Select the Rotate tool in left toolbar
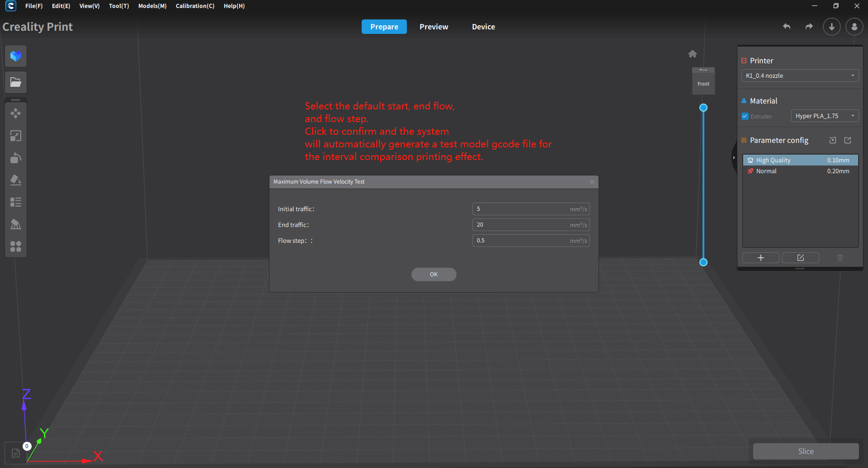Screen dimensions: 868x468 16,158
